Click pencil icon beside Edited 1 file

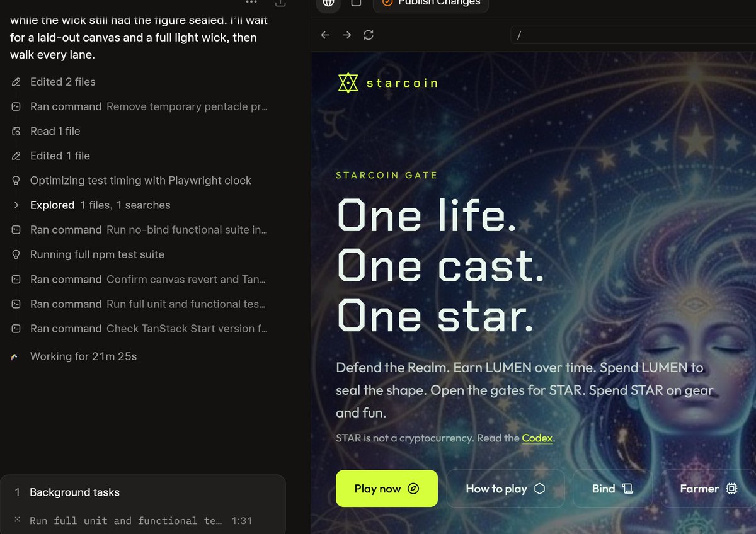click(x=16, y=156)
